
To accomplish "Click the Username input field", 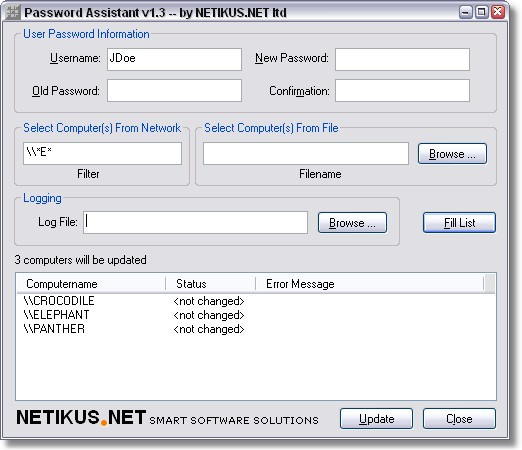I will (x=174, y=59).
